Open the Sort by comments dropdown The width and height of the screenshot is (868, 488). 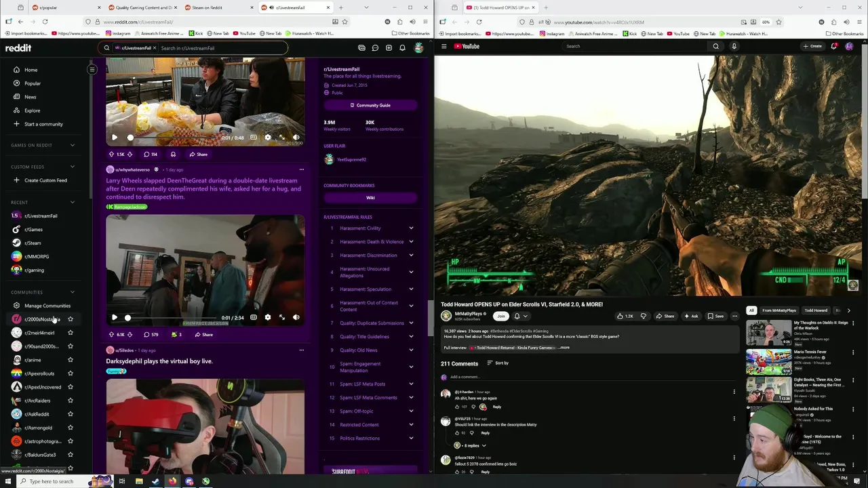498,363
